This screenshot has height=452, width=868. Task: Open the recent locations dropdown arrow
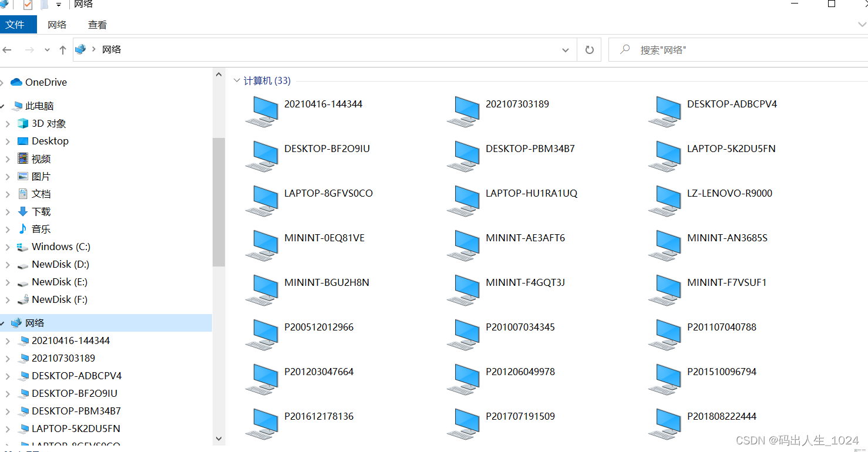pos(48,50)
